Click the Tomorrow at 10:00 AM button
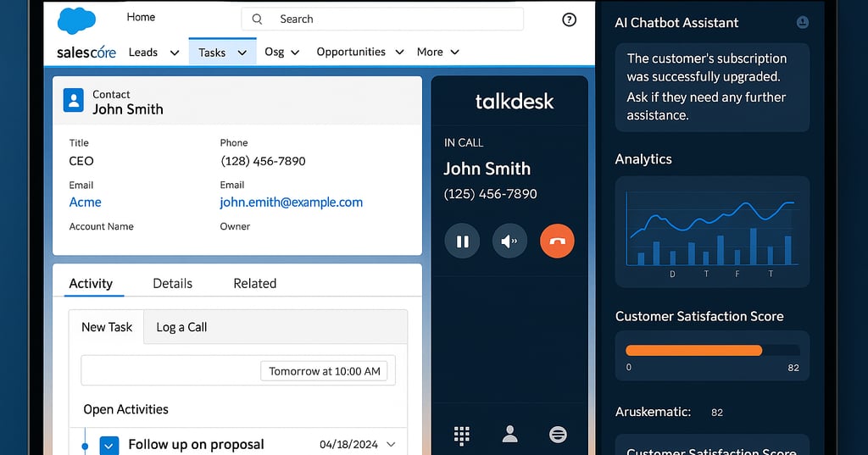This screenshot has width=868, height=455. (x=325, y=371)
